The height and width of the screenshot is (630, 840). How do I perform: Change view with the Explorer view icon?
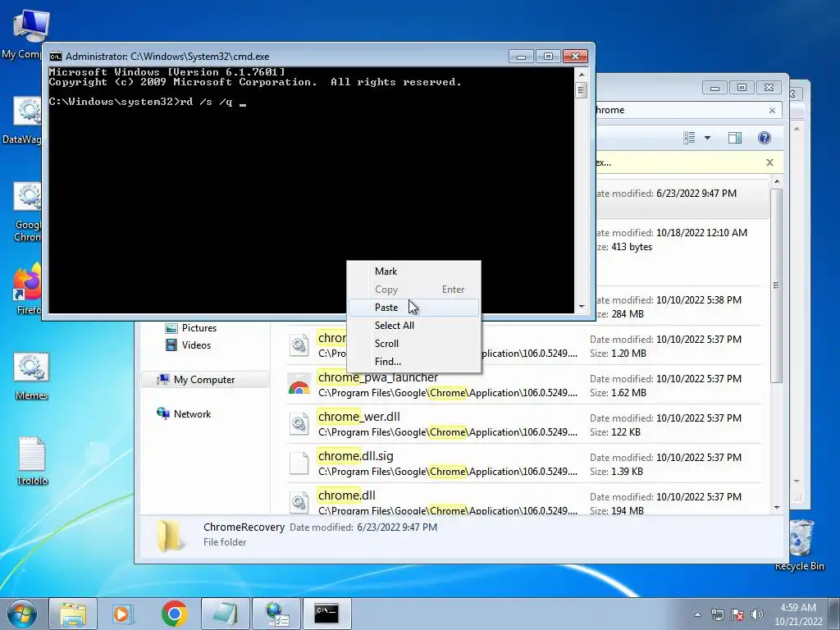click(x=689, y=138)
